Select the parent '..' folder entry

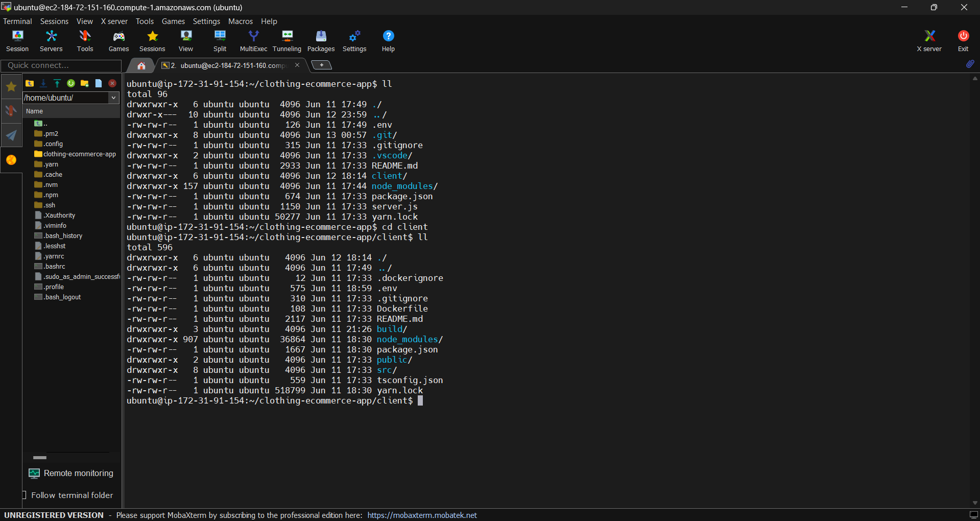click(x=41, y=123)
